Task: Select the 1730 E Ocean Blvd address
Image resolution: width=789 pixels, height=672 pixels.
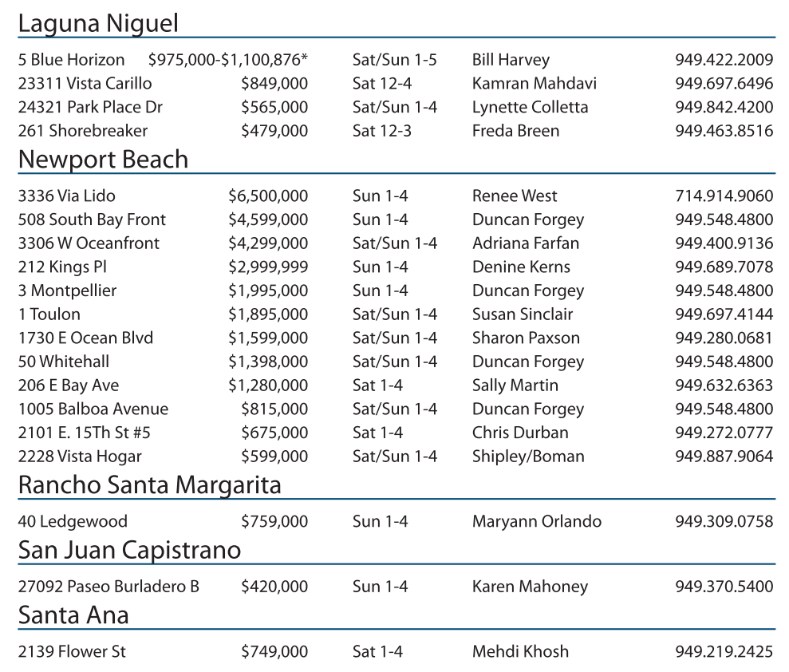Action: (x=85, y=338)
